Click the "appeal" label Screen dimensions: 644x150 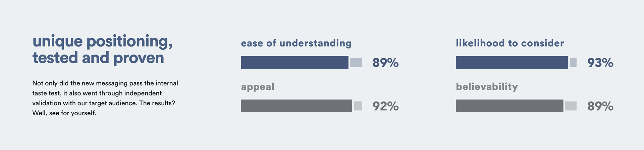(258, 87)
